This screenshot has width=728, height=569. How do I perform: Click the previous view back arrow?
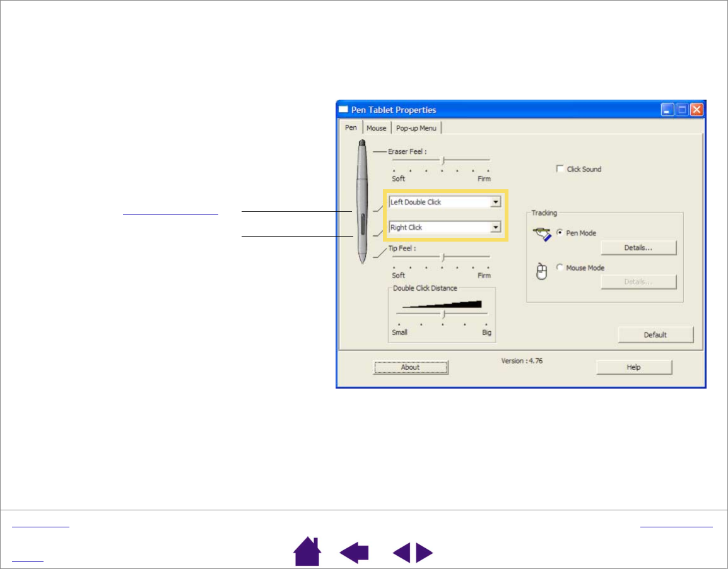(x=354, y=553)
